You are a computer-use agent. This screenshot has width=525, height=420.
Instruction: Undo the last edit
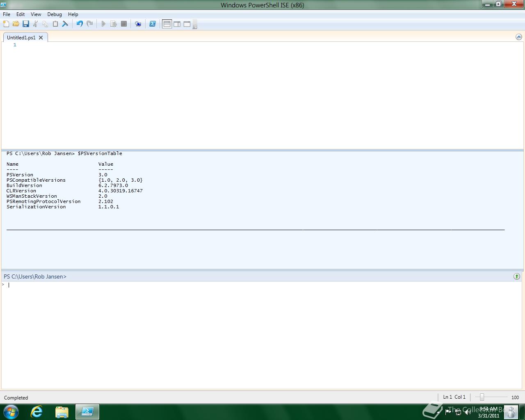(x=80, y=24)
